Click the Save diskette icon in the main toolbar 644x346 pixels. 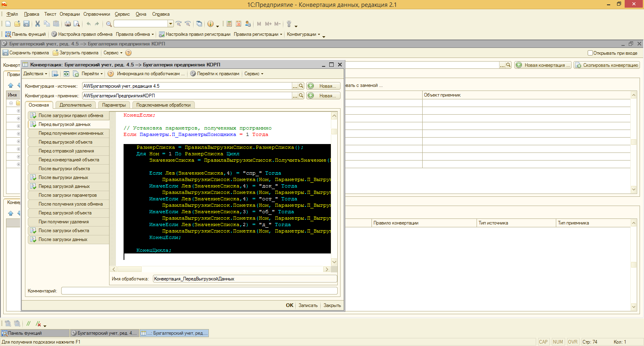pyautogui.click(x=26, y=24)
